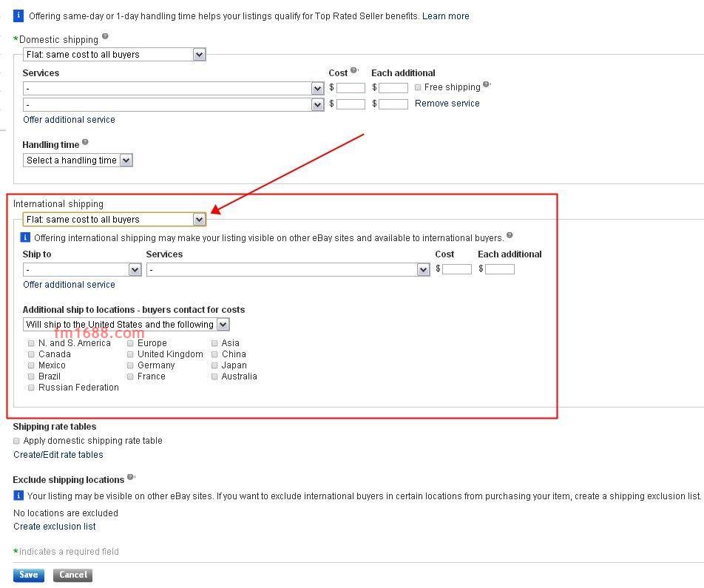Open Will ship to the United States dropdown
The width and height of the screenshot is (704, 588).
[126, 324]
